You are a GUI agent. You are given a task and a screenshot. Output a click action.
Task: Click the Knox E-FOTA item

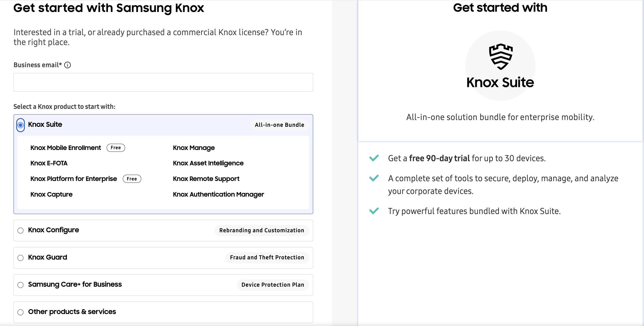[x=49, y=163]
